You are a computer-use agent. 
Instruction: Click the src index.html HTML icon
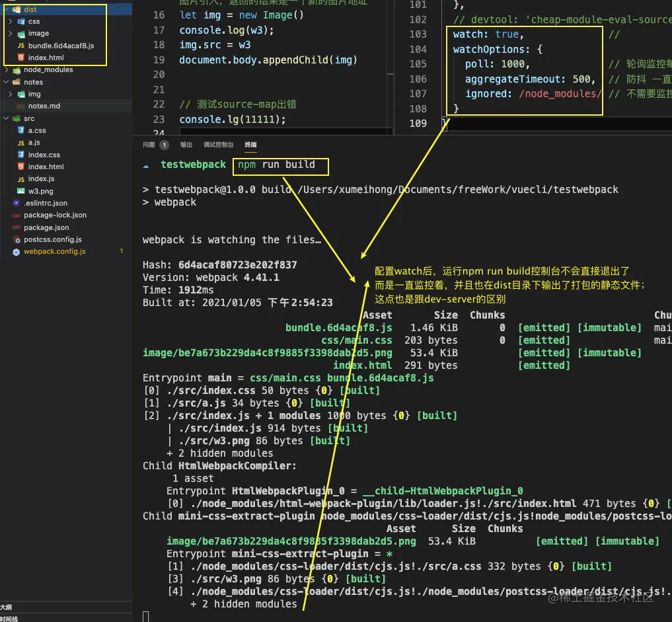pos(21,167)
